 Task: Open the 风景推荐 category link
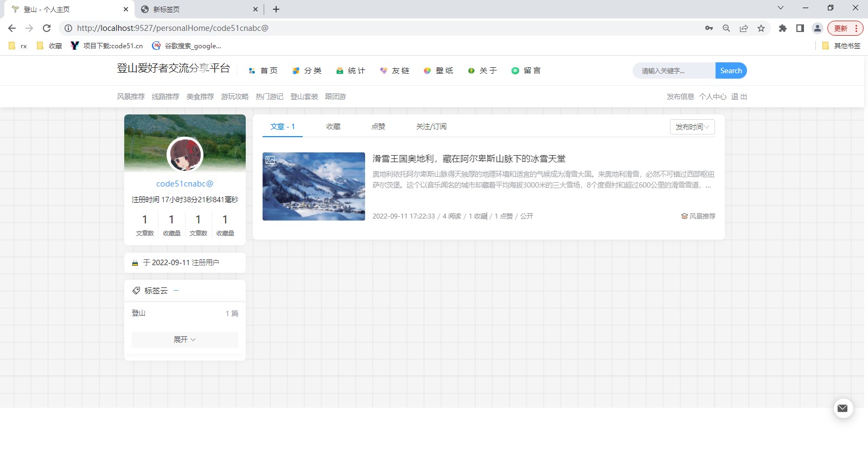coord(131,97)
